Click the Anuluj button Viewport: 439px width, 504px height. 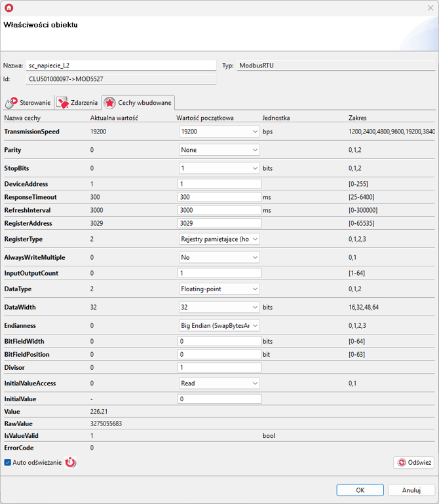411,490
